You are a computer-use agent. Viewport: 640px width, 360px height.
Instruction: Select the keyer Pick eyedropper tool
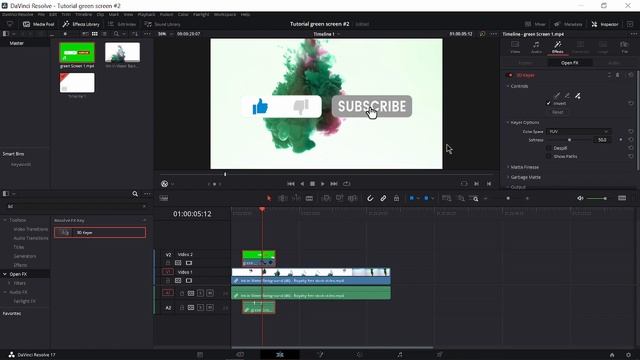pos(557,96)
